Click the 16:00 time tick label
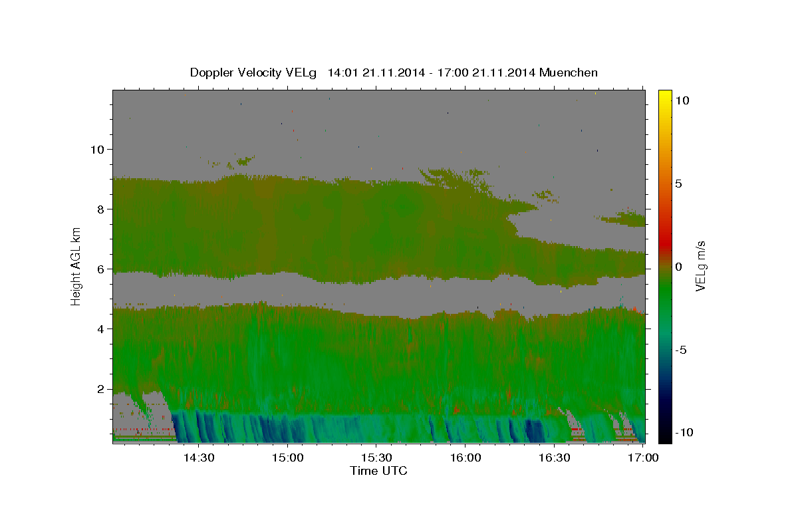Screen dimensions: 798x532 tap(465, 458)
